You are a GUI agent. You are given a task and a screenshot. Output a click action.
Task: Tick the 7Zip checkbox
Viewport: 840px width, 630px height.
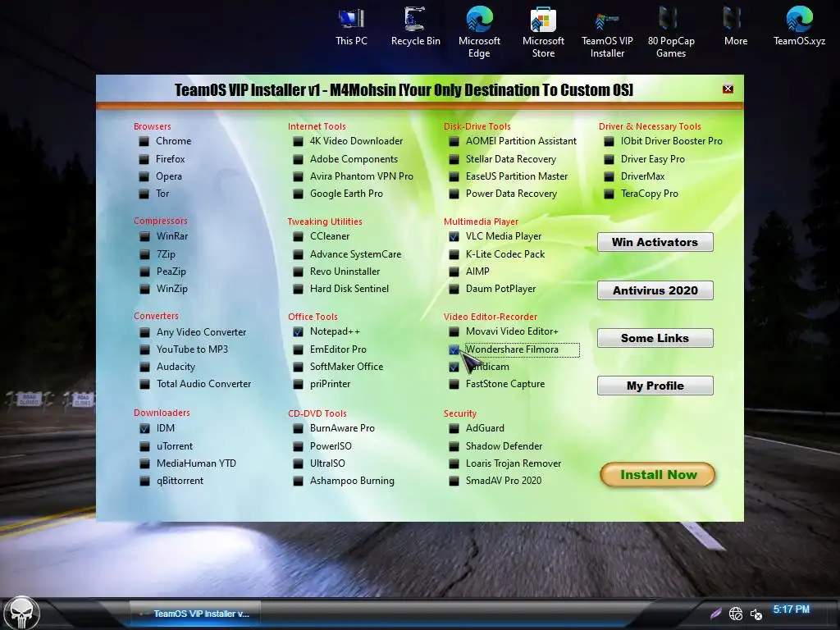click(x=144, y=254)
